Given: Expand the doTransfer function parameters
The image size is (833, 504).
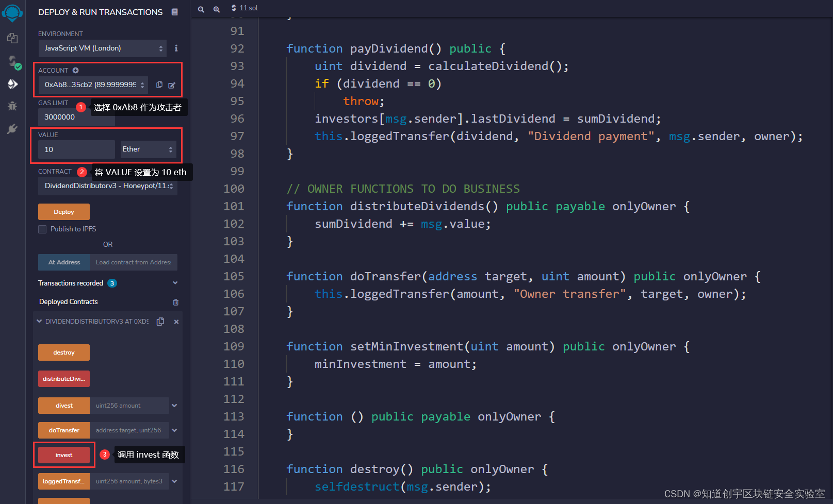Looking at the screenshot, I should tap(174, 430).
